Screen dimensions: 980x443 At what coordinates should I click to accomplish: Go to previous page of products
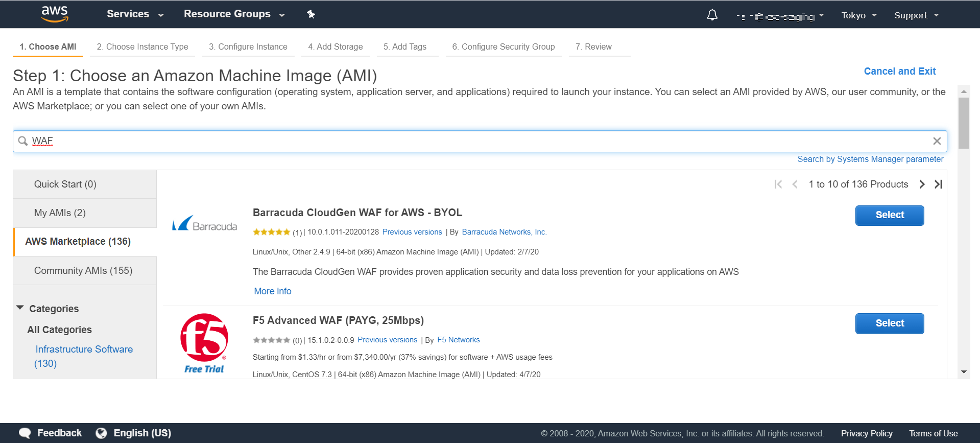pyautogui.click(x=795, y=184)
